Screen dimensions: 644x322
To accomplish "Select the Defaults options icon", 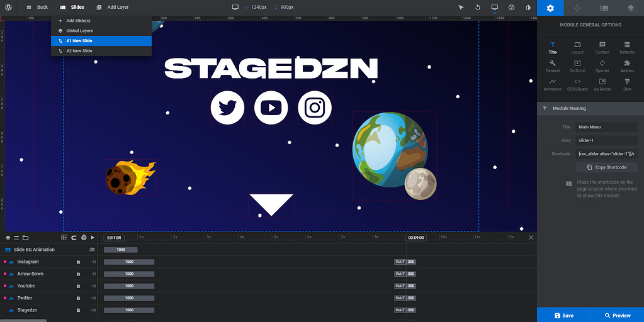I will pos(627,48).
